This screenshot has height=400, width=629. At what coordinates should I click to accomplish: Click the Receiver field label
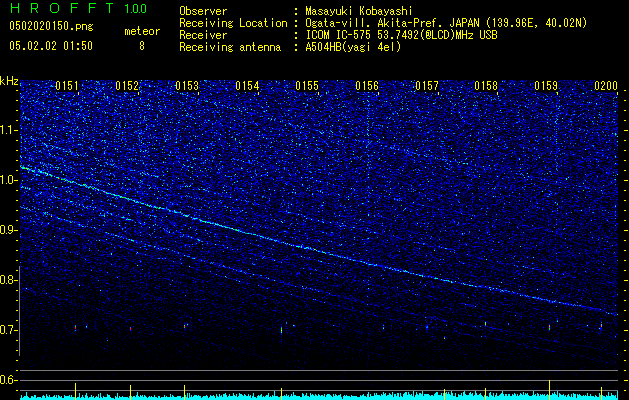coord(203,35)
